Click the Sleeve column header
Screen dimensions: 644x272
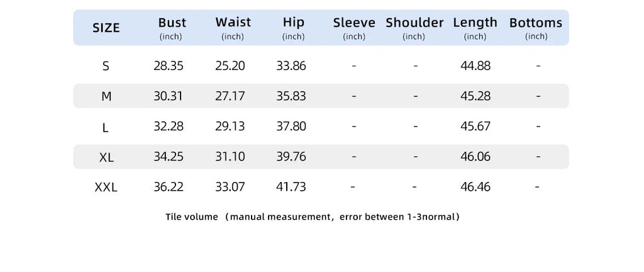(x=354, y=23)
